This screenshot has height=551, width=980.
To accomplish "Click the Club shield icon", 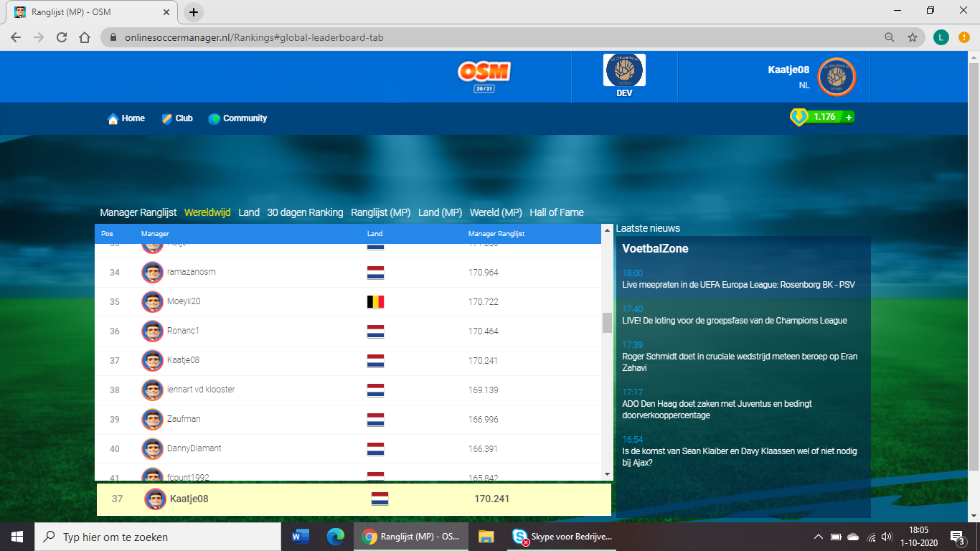I will pyautogui.click(x=166, y=118).
